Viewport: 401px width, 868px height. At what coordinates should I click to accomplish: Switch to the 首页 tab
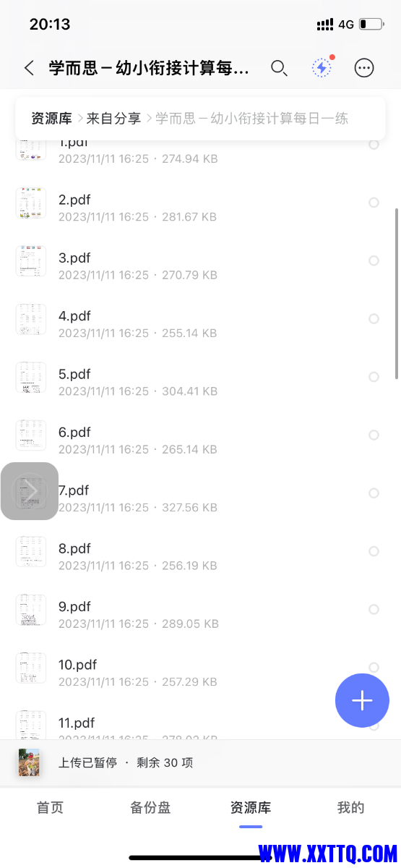(x=50, y=808)
